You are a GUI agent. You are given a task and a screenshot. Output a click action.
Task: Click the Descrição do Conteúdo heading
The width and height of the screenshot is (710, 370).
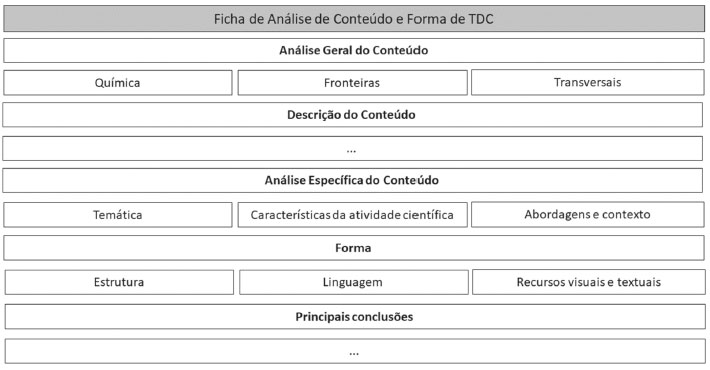coord(352,115)
